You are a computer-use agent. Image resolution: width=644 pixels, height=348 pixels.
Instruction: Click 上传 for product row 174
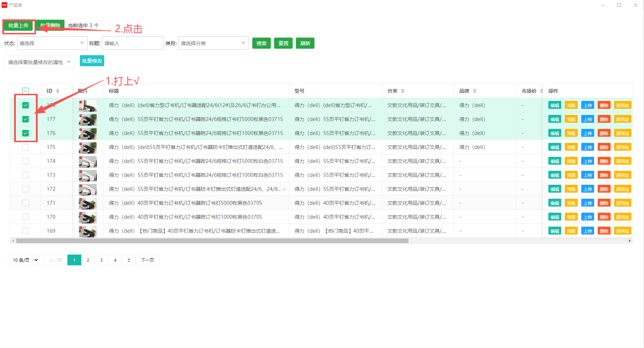point(588,161)
